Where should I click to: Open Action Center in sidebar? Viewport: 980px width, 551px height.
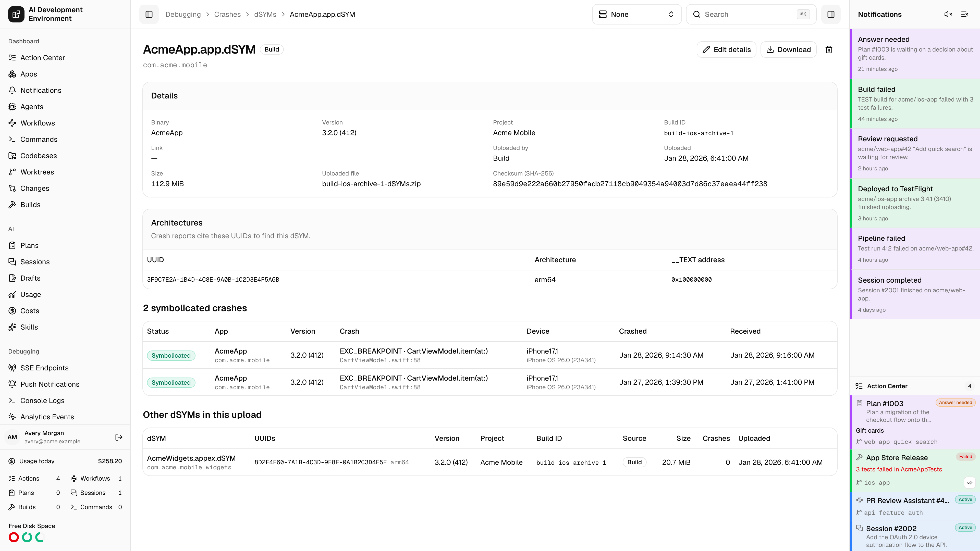click(65, 57)
